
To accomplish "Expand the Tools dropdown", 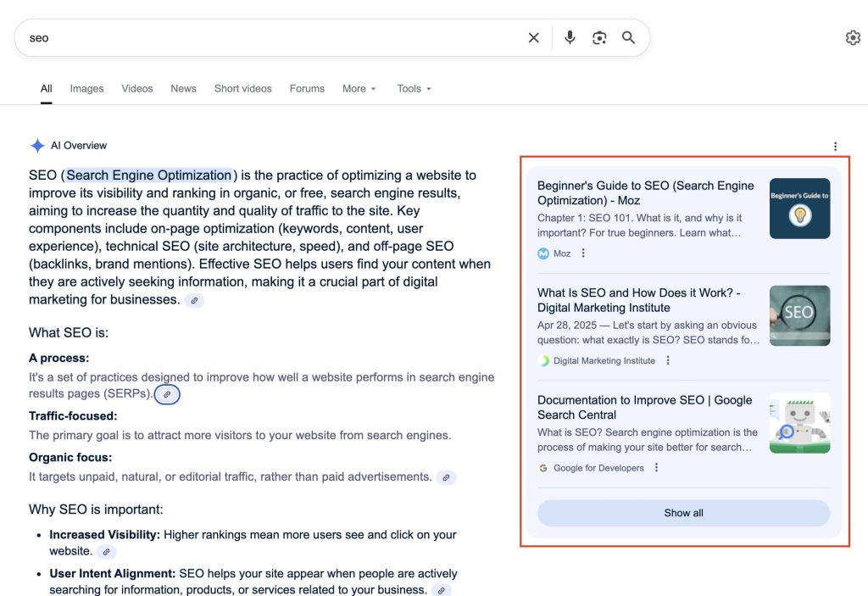I will click(x=414, y=88).
